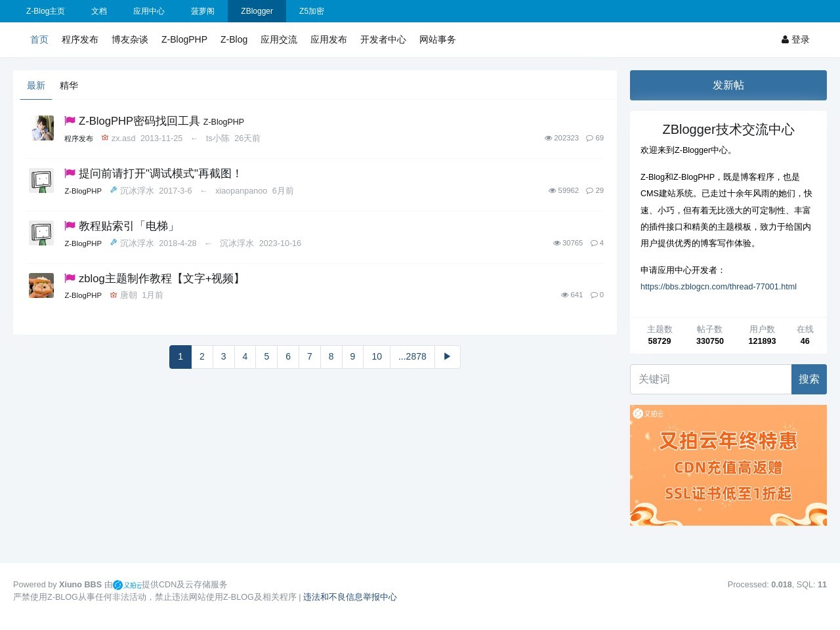
Task: Click the eye icon showing 59962 views
Action: point(552,190)
